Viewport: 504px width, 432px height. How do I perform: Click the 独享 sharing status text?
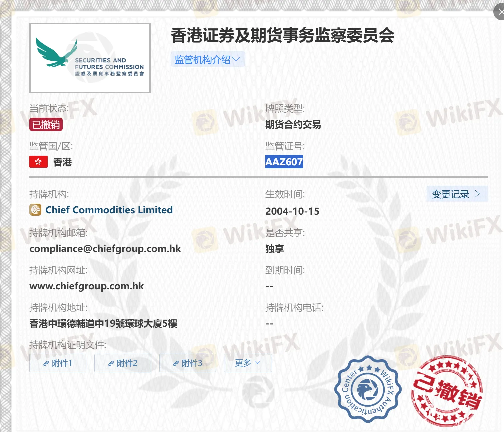[x=275, y=249]
